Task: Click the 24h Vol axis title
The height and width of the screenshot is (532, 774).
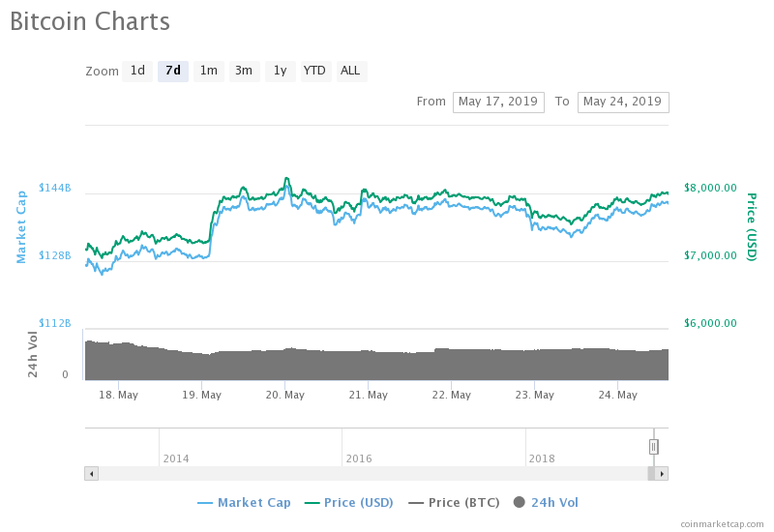Action: click(32, 354)
